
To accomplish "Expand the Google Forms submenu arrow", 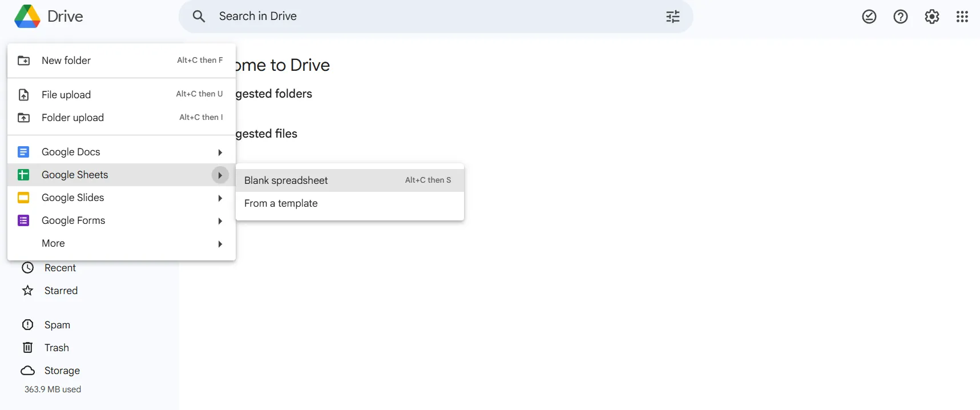I will click(220, 221).
